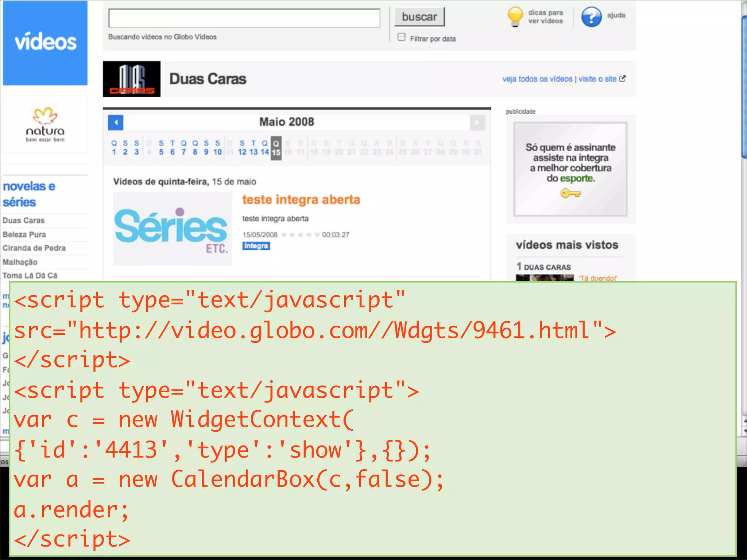Select day 14 in May calendar
The image size is (747, 560).
265,148
